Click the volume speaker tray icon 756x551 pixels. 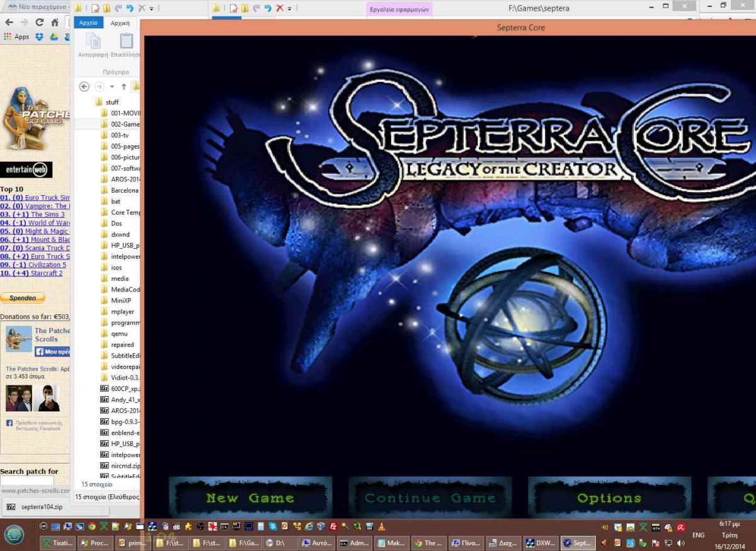point(680,543)
